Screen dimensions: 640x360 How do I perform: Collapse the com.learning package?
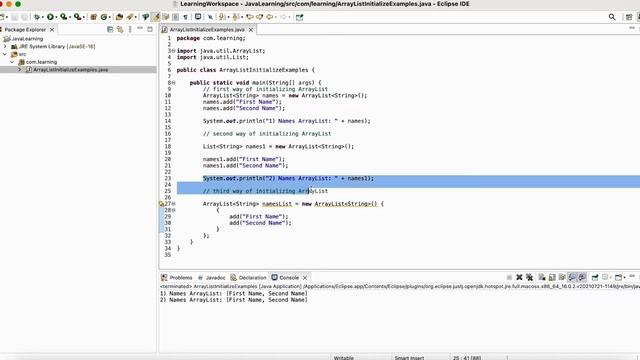coord(12,62)
